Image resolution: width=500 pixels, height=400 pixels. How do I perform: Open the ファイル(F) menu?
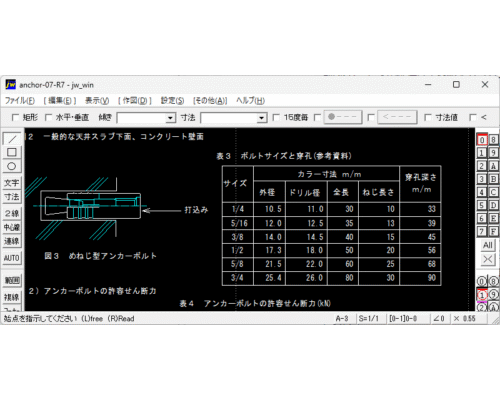pyautogui.click(x=20, y=101)
